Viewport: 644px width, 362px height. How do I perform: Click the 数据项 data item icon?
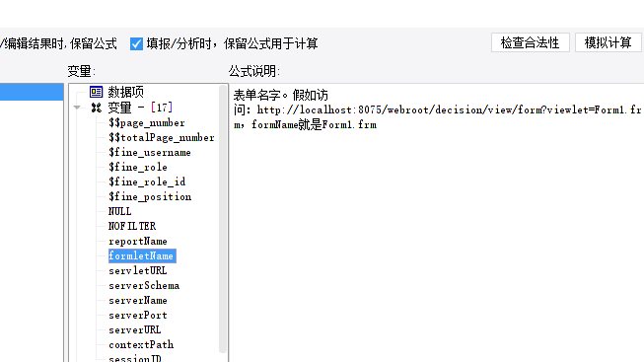(x=96, y=92)
